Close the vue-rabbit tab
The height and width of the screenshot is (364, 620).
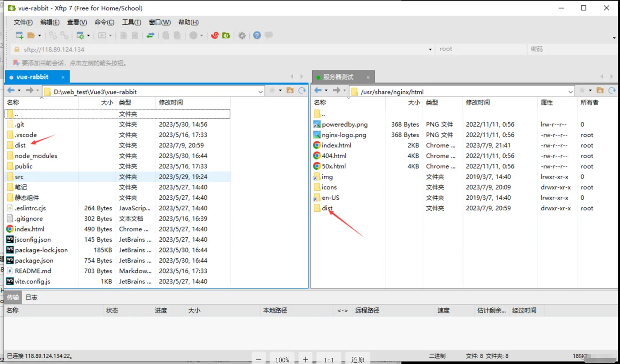tap(63, 77)
